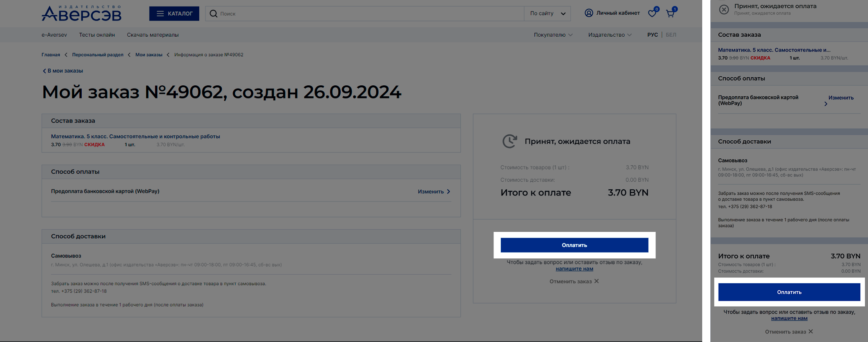Close the mobile panel with X icon

(x=724, y=9)
